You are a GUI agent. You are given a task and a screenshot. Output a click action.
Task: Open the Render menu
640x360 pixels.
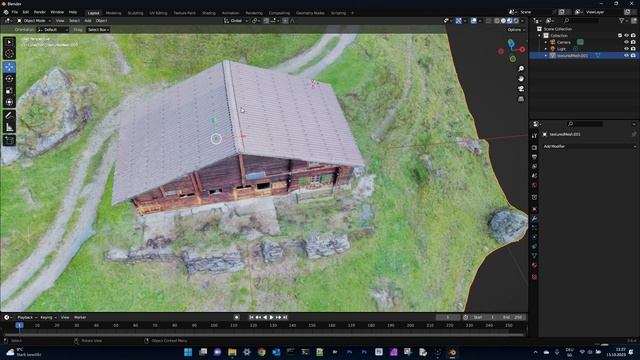(40, 12)
